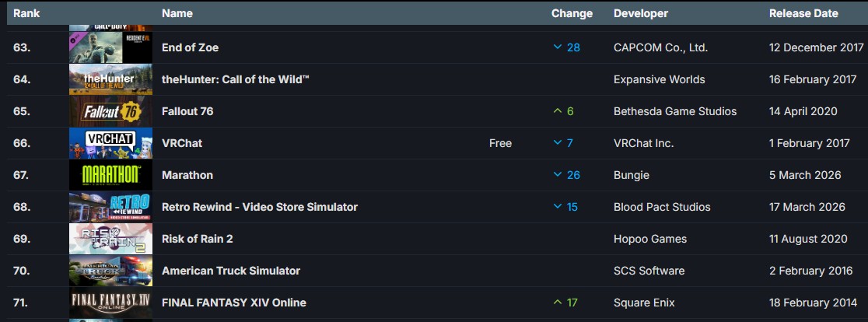Click the down arrow change indicator for Marathon

[558, 175]
